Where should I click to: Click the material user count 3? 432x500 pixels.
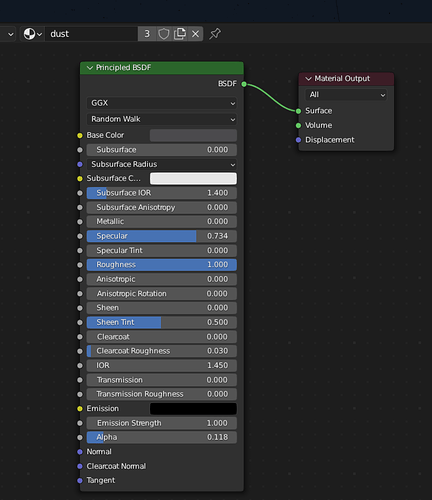pyautogui.click(x=147, y=34)
